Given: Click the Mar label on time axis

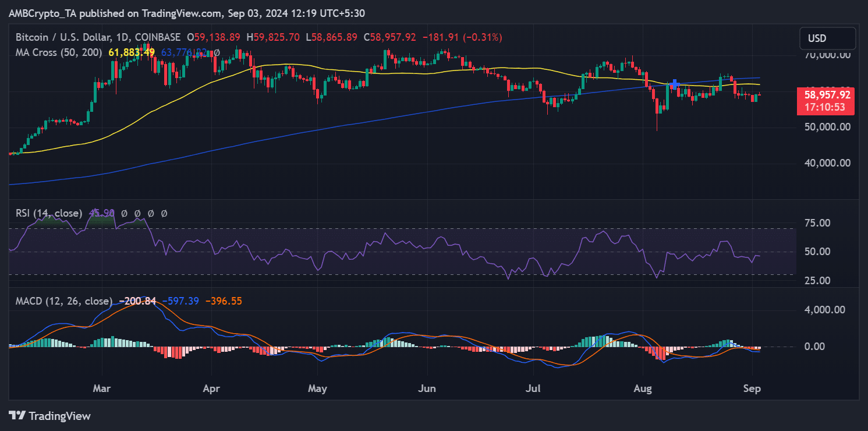Looking at the screenshot, I should (x=102, y=388).
